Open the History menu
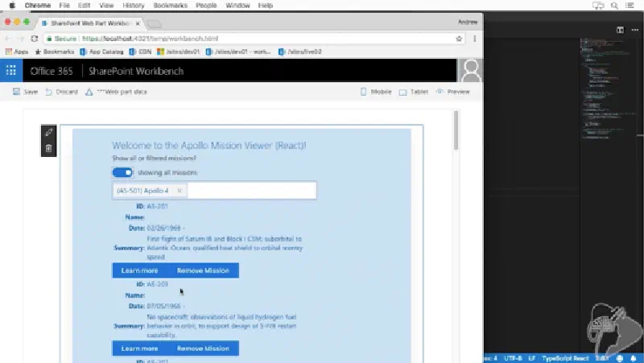The width and height of the screenshot is (644, 363). 134,6
